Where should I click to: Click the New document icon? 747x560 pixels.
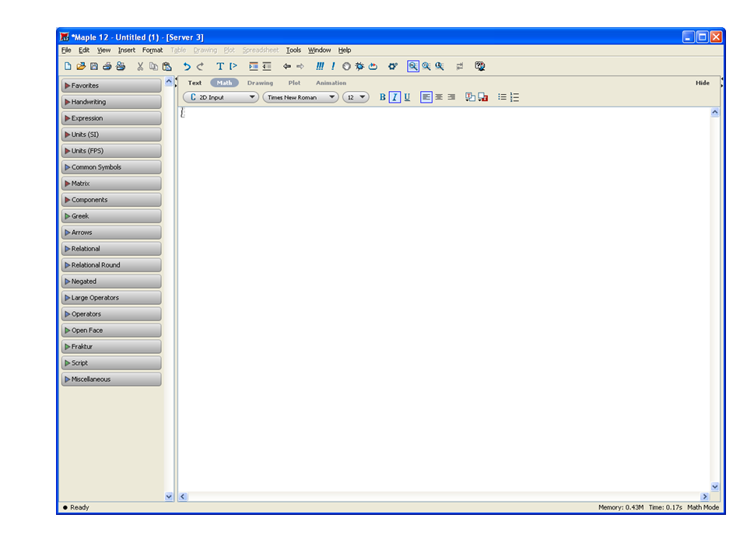tap(68, 67)
